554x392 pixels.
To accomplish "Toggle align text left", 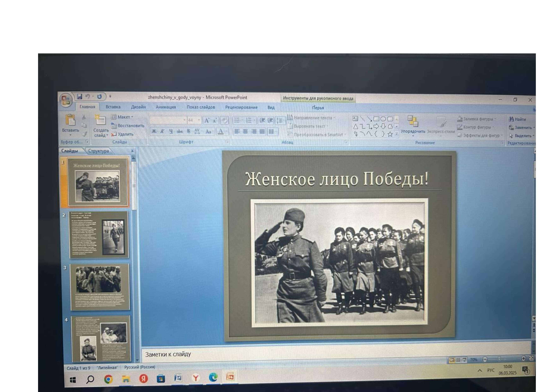I will point(237,131).
